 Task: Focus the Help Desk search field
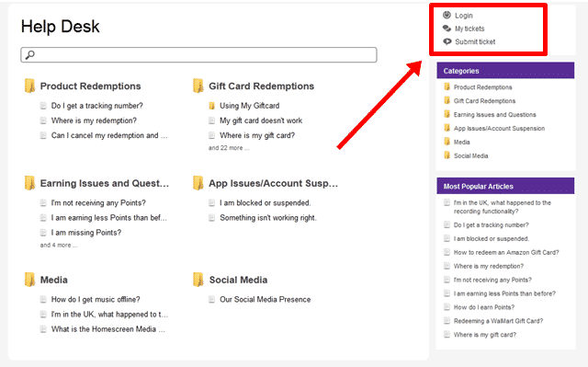click(198, 55)
